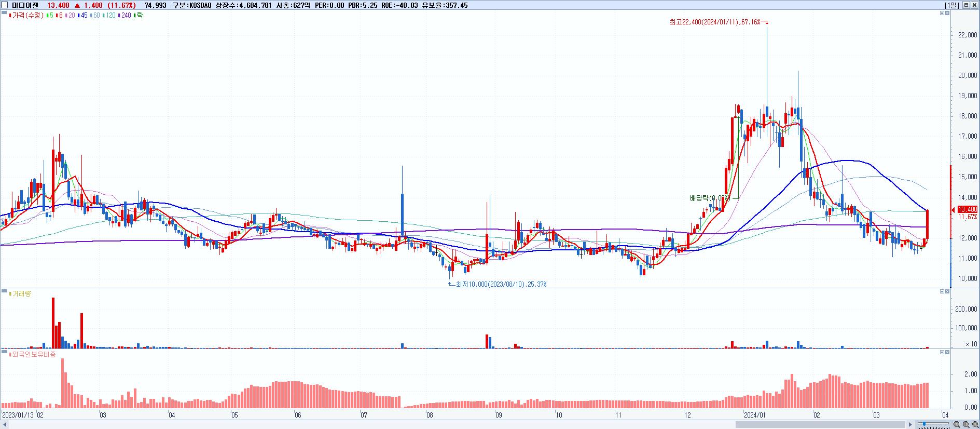The height and width of the screenshot is (429, 980).
Task: Click the 상장수:4,684,781 value
Action: pos(243,5)
